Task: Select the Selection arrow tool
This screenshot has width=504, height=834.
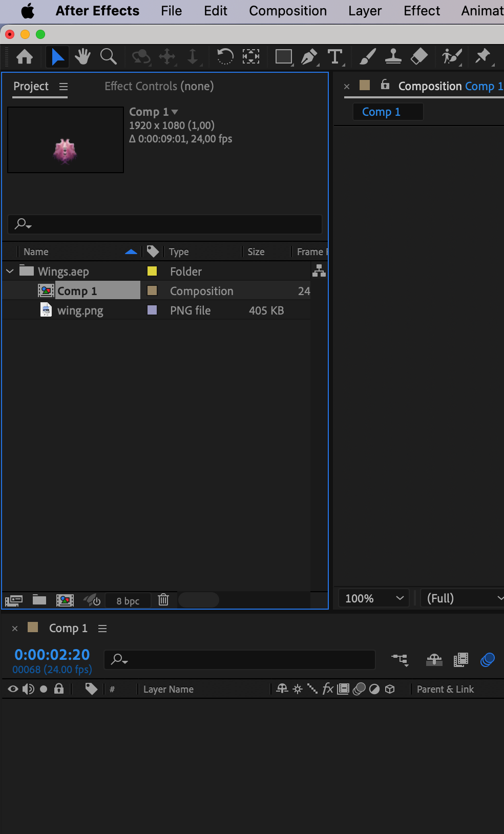Action: [57, 56]
